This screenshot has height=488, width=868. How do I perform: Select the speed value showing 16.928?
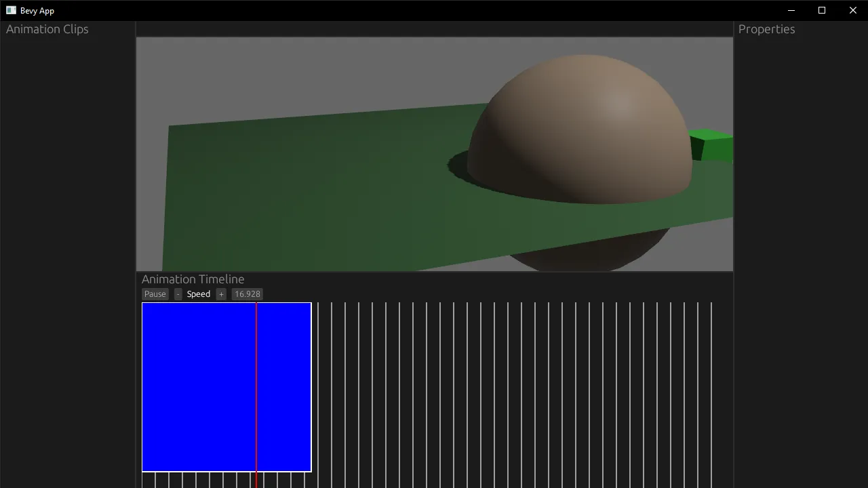point(247,293)
